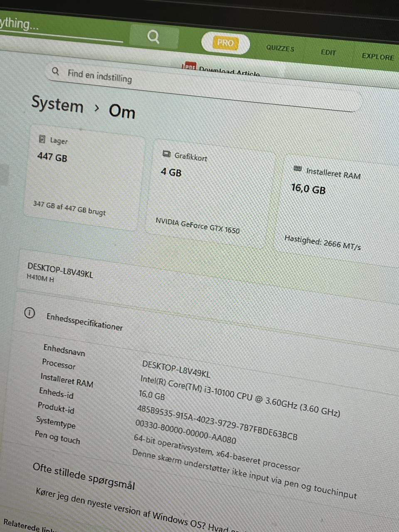This screenshot has width=399, height=532.
Task: Select the Systemtype label
Action: (x=56, y=422)
